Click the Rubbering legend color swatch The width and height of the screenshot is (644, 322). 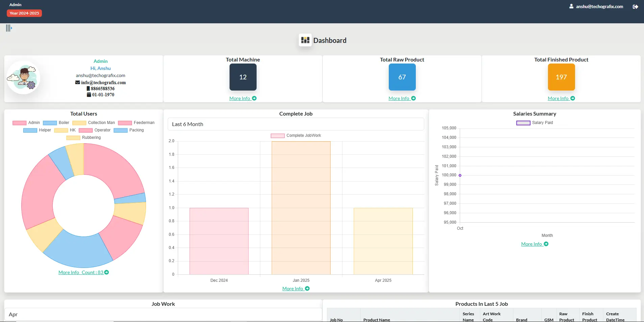click(73, 138)
